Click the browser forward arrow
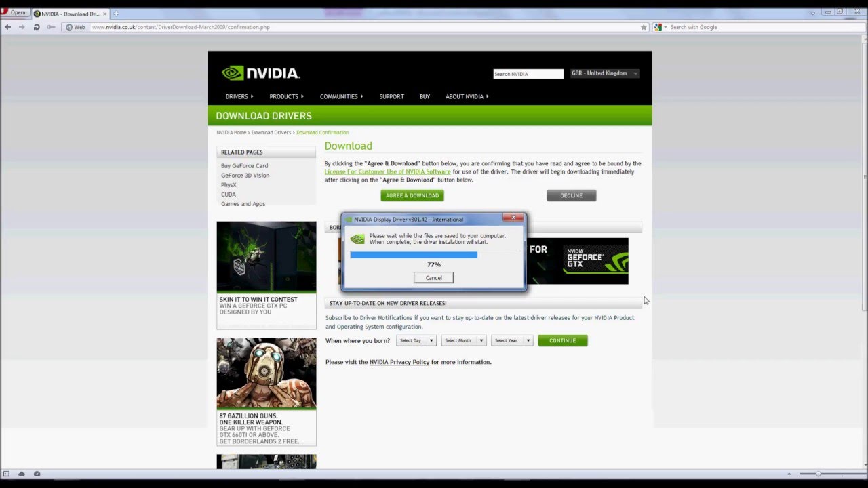 [x=22, y=27]
